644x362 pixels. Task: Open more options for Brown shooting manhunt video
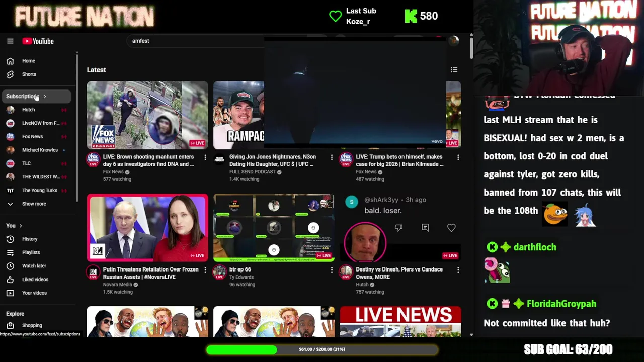(205, 157)
